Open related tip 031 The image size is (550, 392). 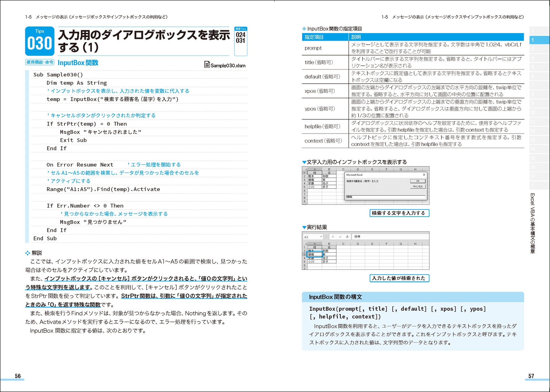tap(241, 41)
